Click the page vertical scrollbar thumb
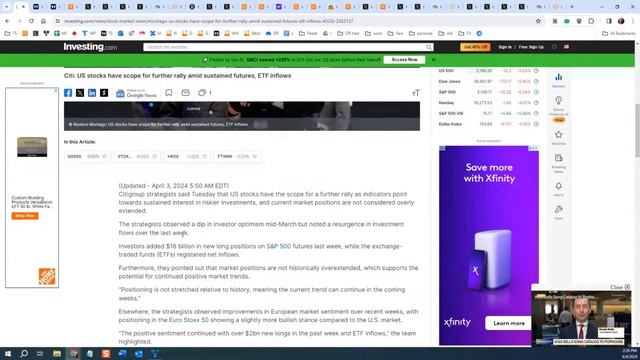This screenshot has height=360, width=640. tap(637, 130)
